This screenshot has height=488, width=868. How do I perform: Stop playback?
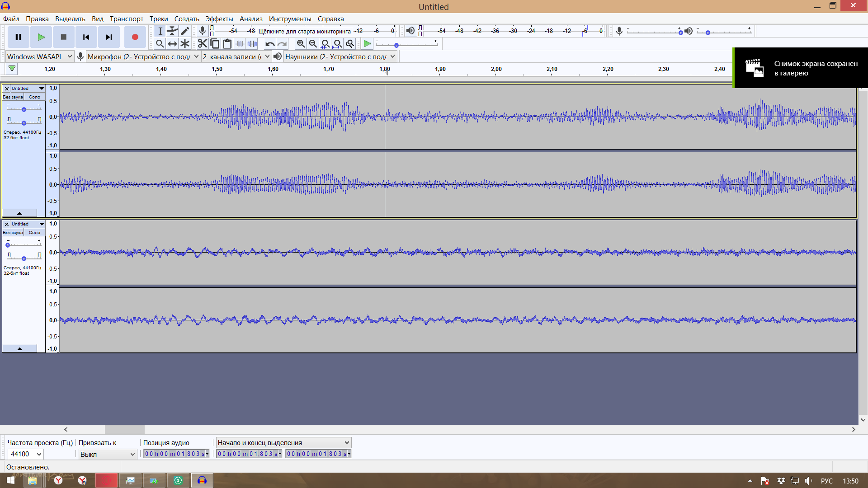pos(64,37)
